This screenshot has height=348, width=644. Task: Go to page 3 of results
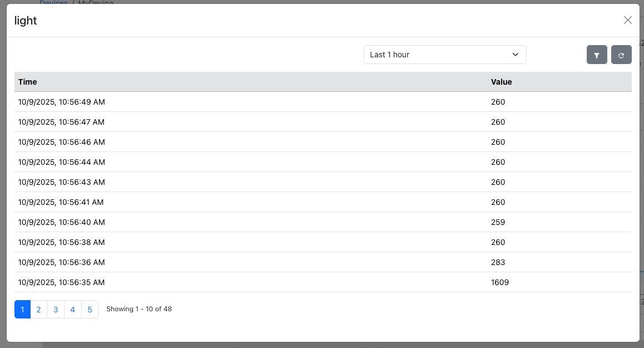tap(56, 309)
